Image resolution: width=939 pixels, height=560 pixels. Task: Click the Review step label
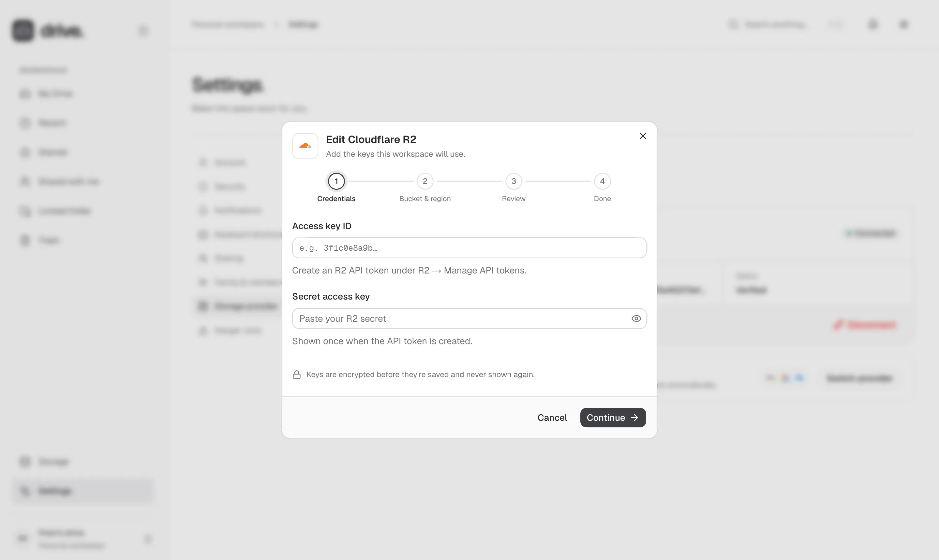514,199
